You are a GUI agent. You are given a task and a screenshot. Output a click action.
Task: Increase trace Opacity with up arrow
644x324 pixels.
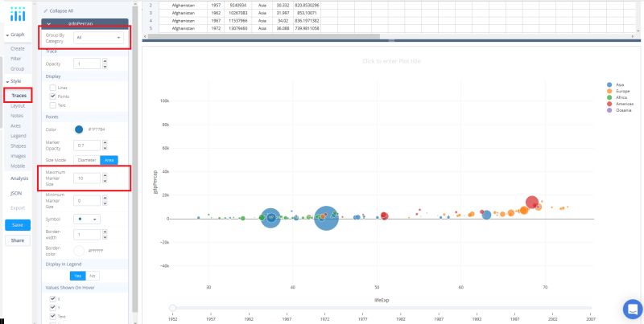click(105, 62)
